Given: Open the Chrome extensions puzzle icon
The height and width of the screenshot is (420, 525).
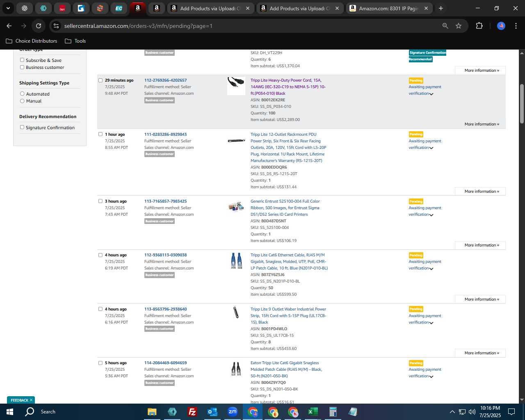Looking at the screenshot, I should 479,26.
